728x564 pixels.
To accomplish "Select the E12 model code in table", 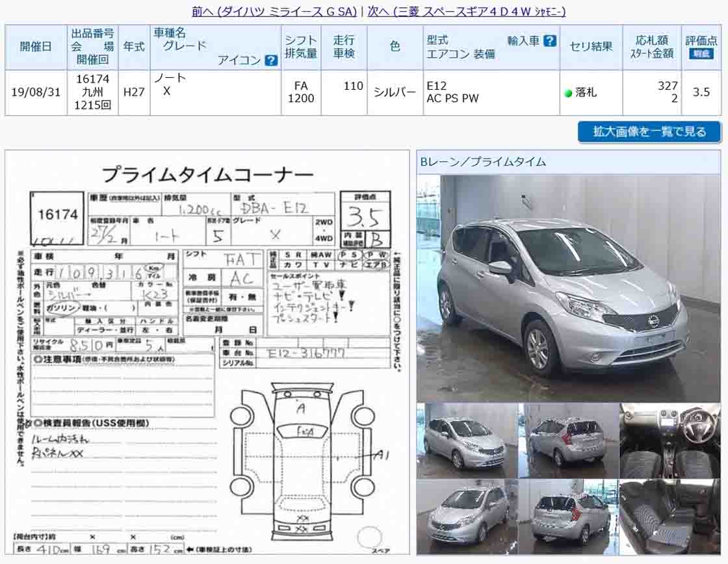I will click(436, 86).
